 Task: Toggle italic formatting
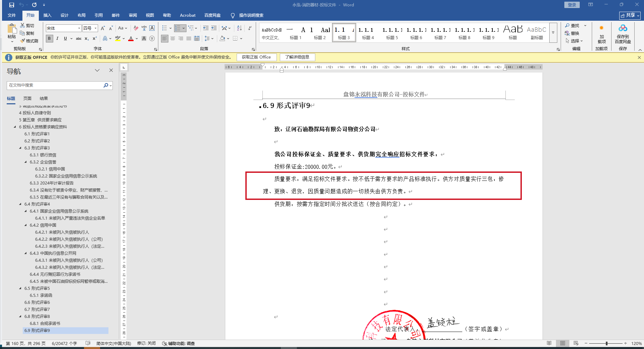pos(57,39)
